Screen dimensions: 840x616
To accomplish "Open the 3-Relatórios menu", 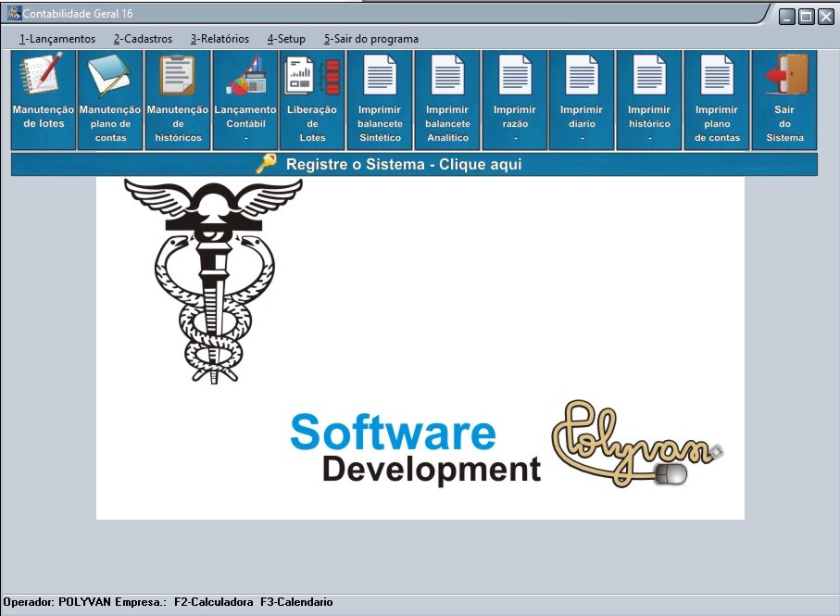I will pos(219,39).
